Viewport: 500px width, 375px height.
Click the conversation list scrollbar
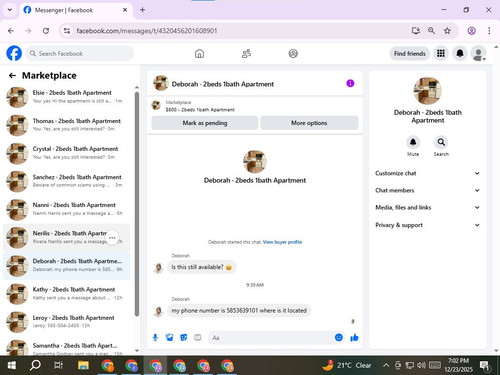click(137, 203)
